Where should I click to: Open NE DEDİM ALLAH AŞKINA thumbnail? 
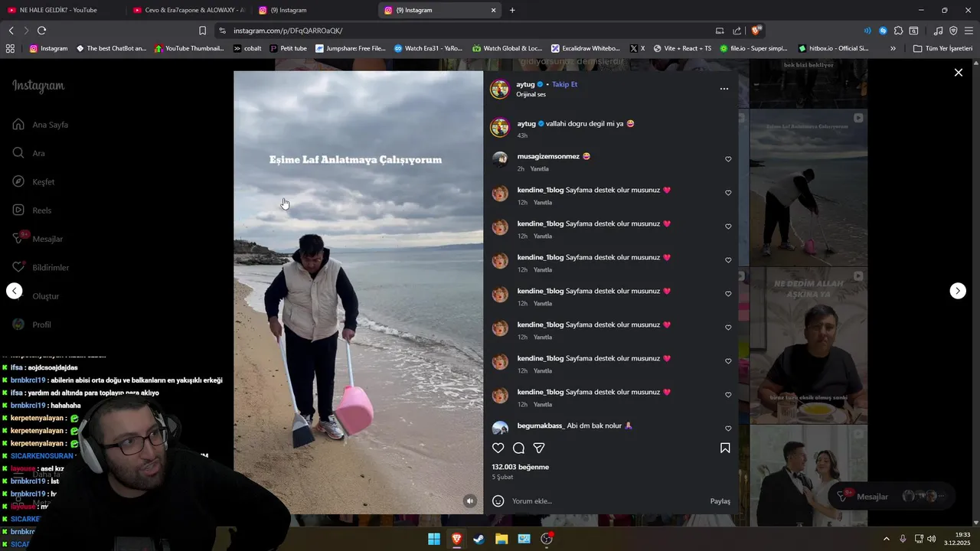tap(808, 344)
